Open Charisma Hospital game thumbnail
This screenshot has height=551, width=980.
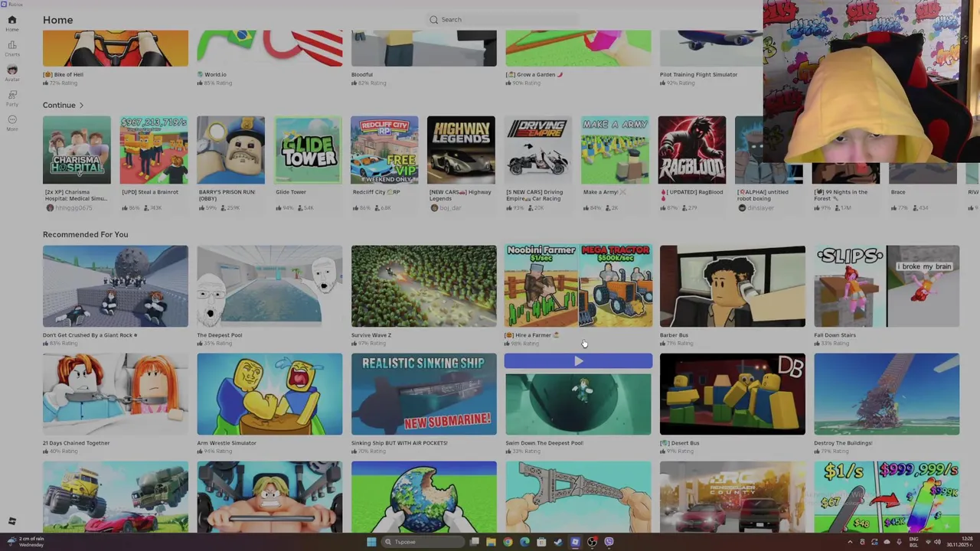coord(77,150)
